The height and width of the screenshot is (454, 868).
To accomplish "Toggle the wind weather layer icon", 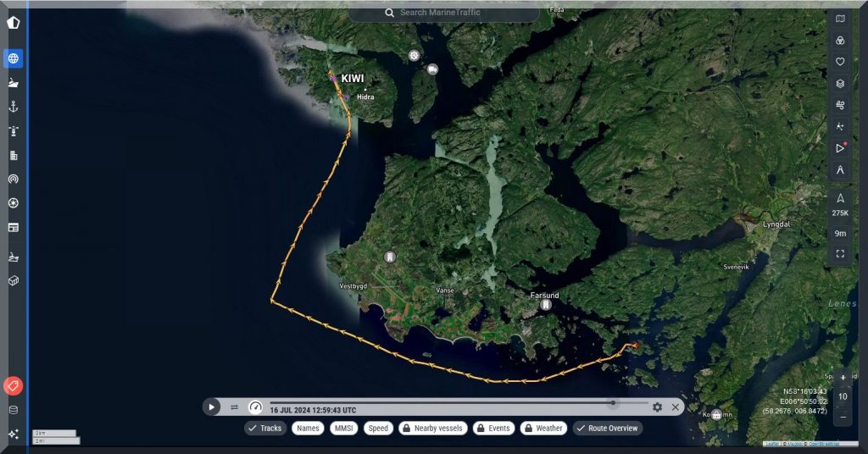I will pyautogui.click(x=839, y=105).
